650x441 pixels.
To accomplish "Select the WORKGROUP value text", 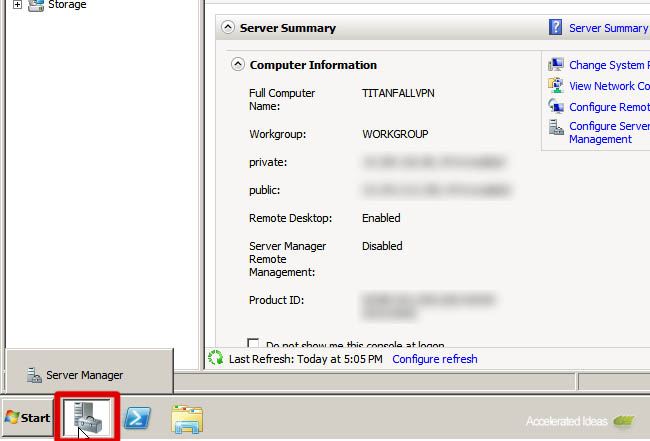I will [x=395, y=134].
